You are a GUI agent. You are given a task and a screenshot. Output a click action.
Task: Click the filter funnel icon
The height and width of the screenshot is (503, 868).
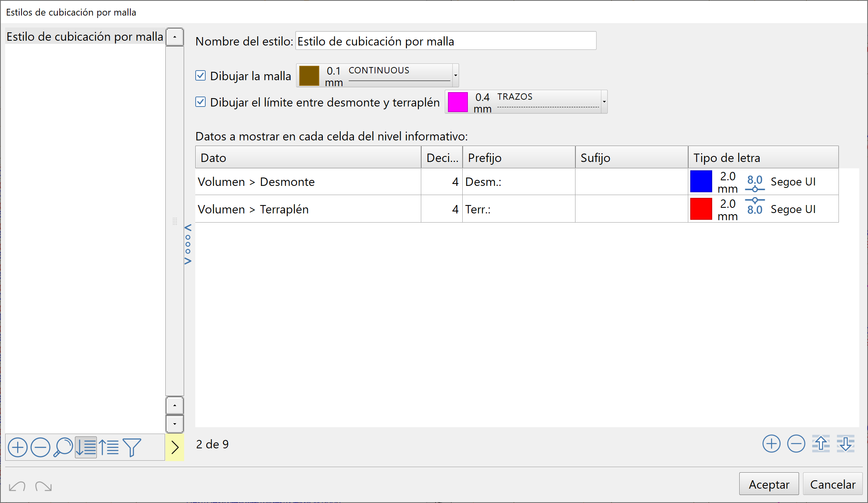[132, 447]
